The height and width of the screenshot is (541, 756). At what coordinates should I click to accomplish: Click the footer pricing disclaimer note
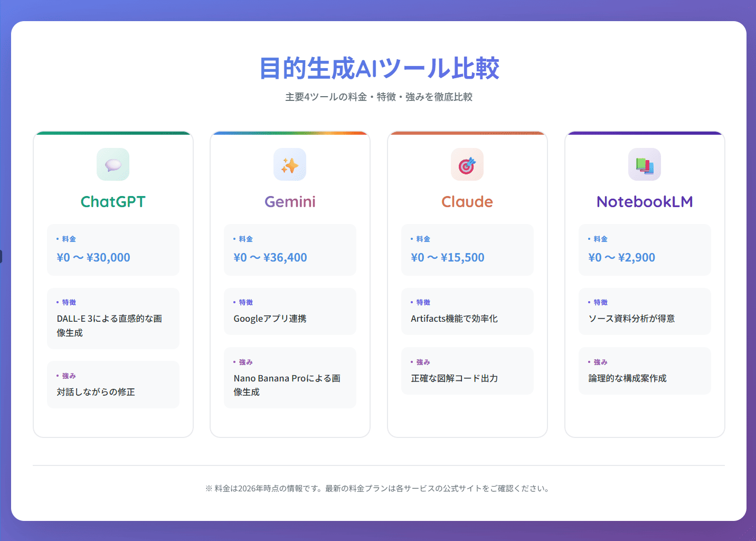[x=377, y=489]
